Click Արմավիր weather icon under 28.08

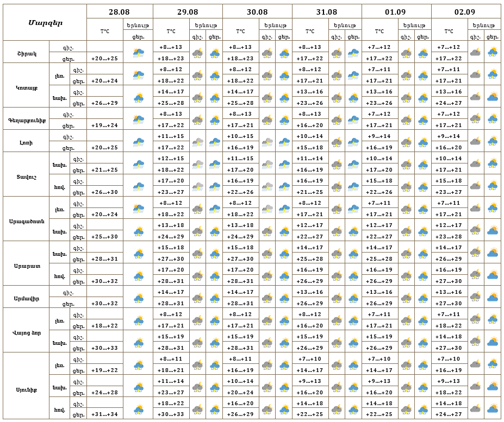pyautogui.click(x=139, y=298)
